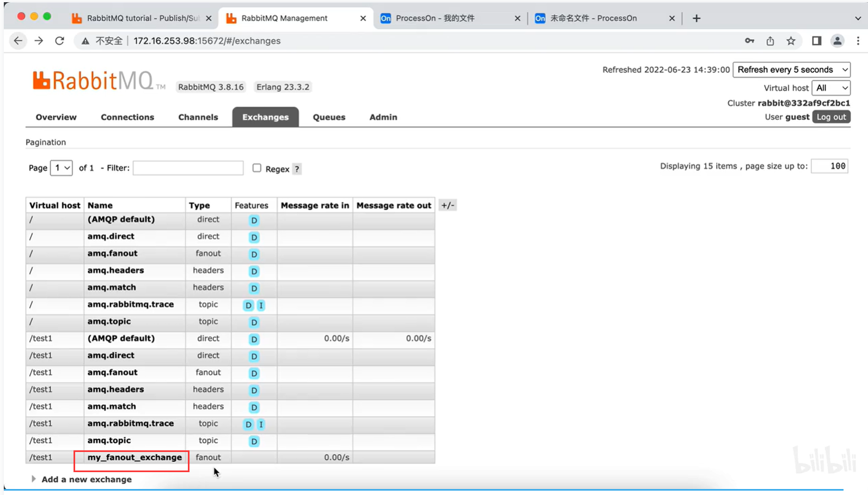Image resolution: width=868 pixels, height=495 pixels.
Task: Click the RabbitMQ logo
Action: [x=99, y=81]
